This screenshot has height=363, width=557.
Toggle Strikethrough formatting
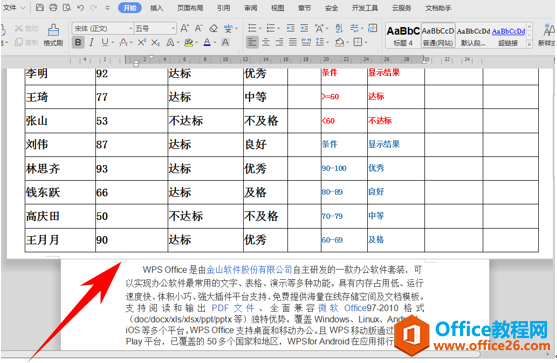coord(123,43)
